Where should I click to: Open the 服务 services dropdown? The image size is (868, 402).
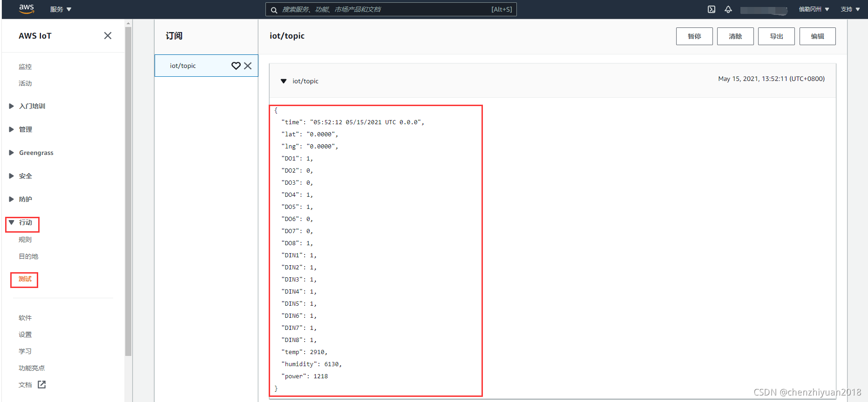(61, 9)
